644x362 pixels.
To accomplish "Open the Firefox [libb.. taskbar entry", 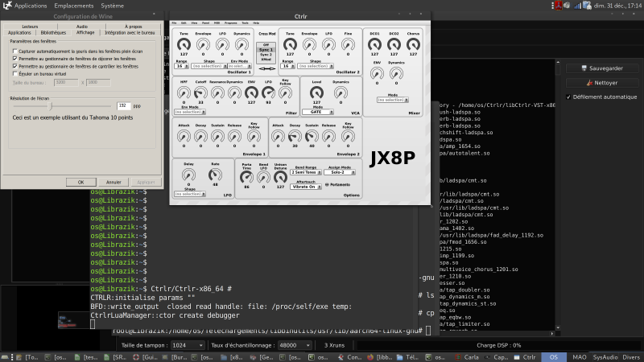I will click(380, 357).
